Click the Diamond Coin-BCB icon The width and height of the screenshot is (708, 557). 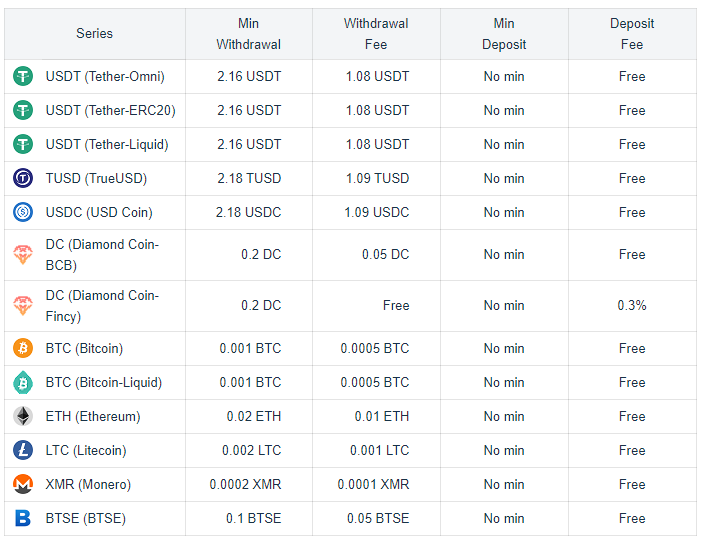[23, 255]
